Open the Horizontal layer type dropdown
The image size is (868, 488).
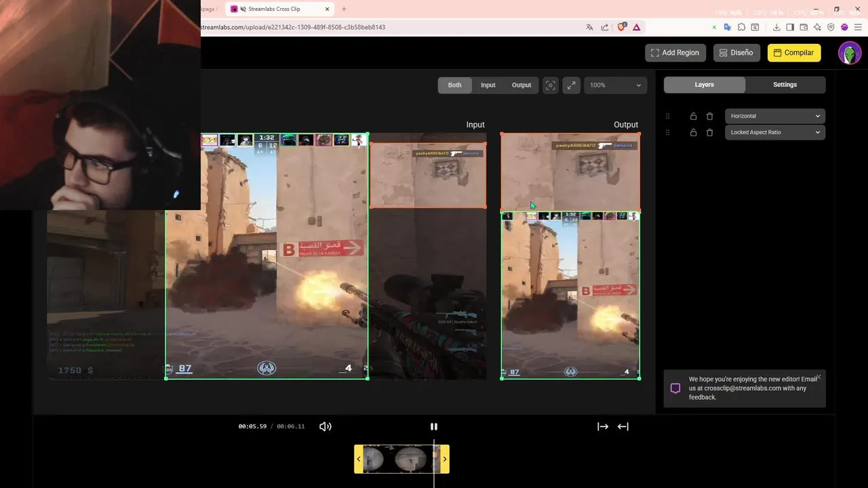(x=775, y=116)
